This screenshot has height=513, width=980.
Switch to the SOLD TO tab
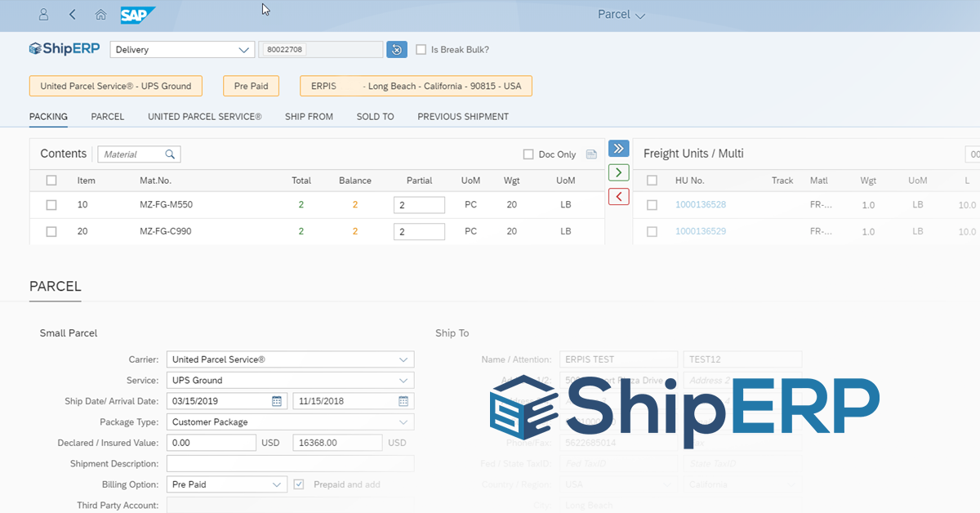click(375, 116)
